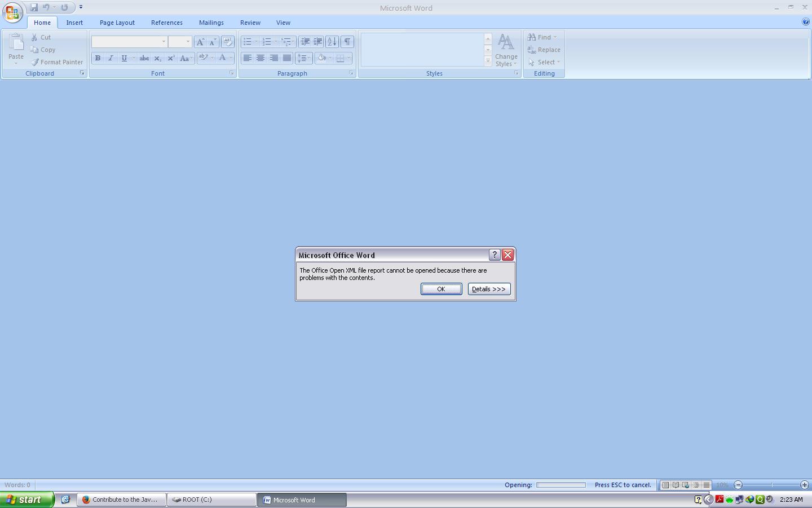Image resolution: width=812 pixels, height=508 pixels.
Task: Open the Line Spacing dropdown
Action: (304, 58)
